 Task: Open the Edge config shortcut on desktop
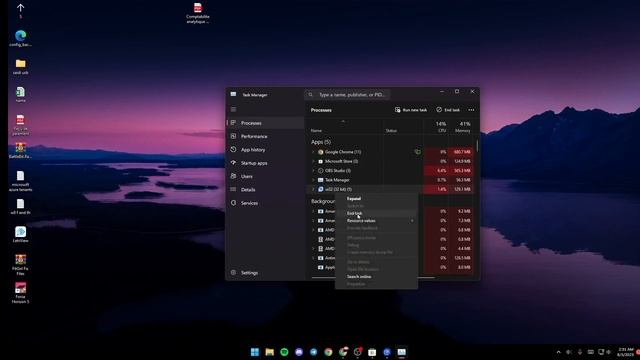point(20,38)
